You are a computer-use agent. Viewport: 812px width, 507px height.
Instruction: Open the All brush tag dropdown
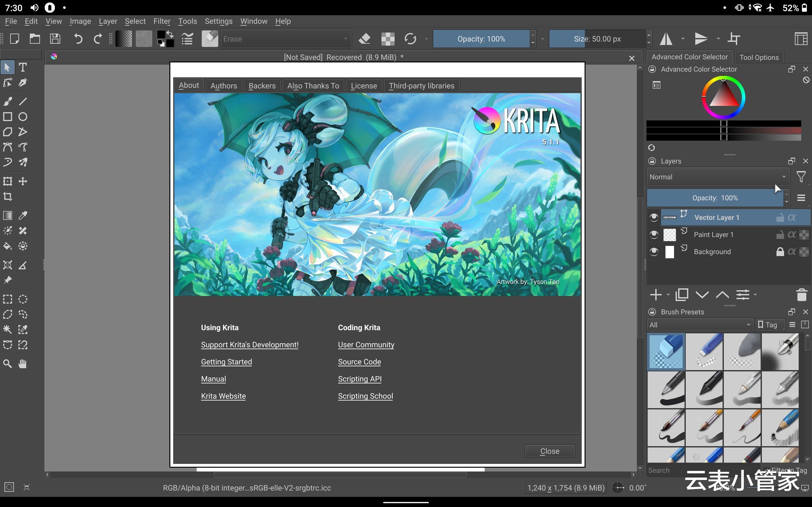[700, 324]
